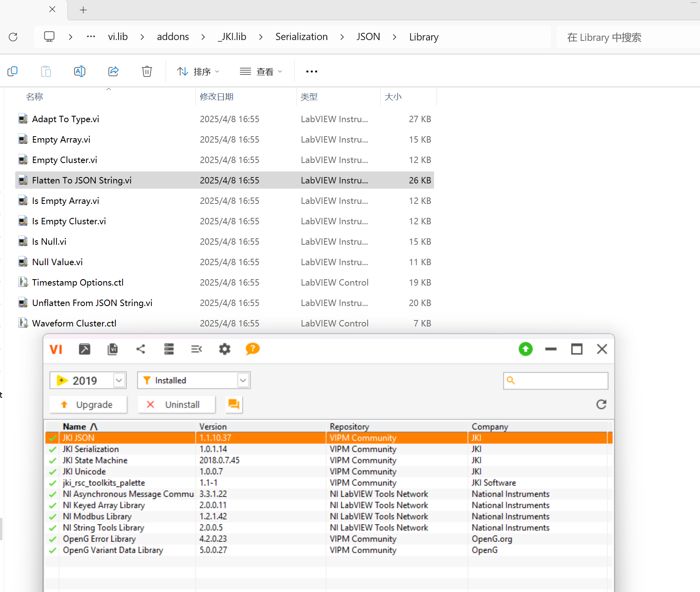
Task: Select the Flatten To JSON String.vi file
Action: click(225, 180)
